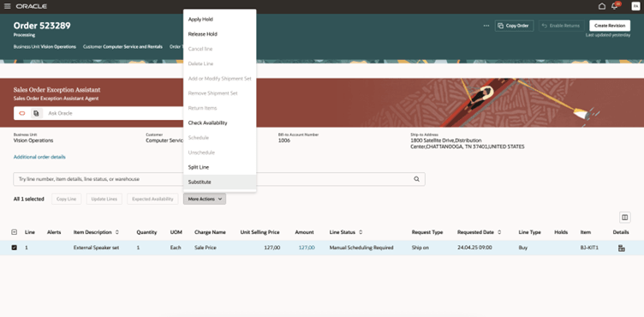Click the BJ-KIT1 item cell
The image size is (644, 317).
(589, 248)
